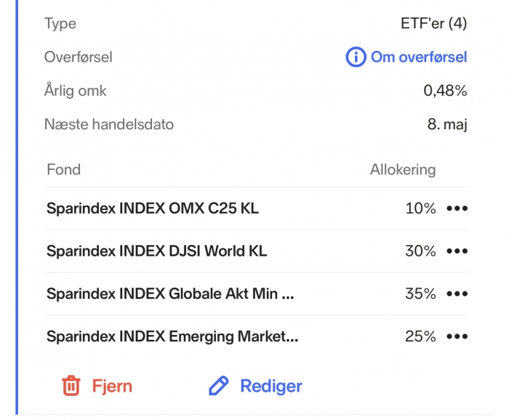The width and height of the screenshot is (509, 420).
Task: Click the red trash can icon
Action: click(71, 386)
